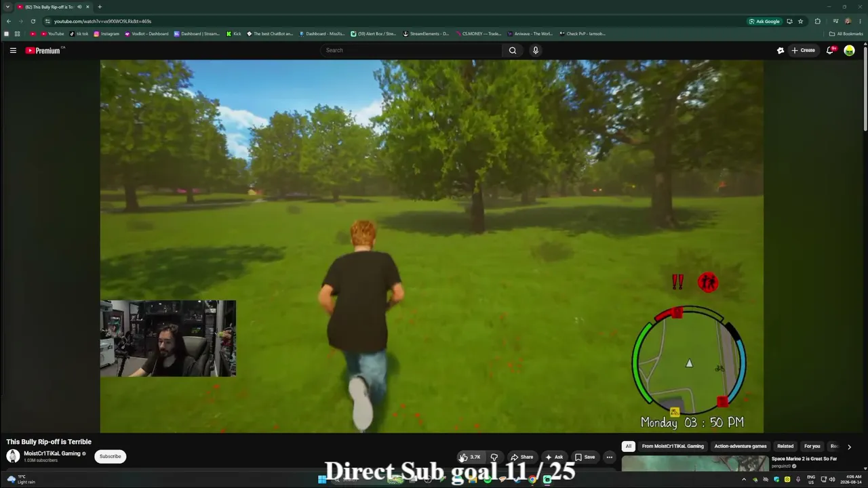Open more actions ellipsis under the video
The height and width of the screenshot is (488, 868).
(609, 457)
